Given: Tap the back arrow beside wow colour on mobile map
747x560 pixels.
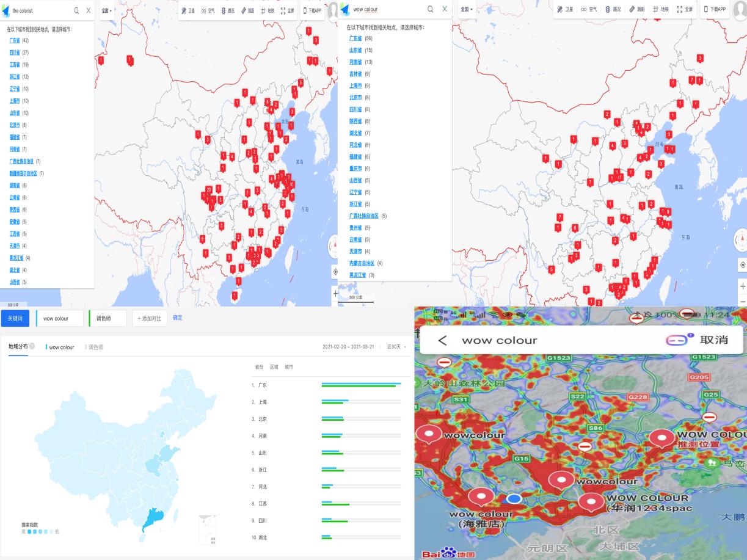Looking at the screenshot, I should [443, 340].
